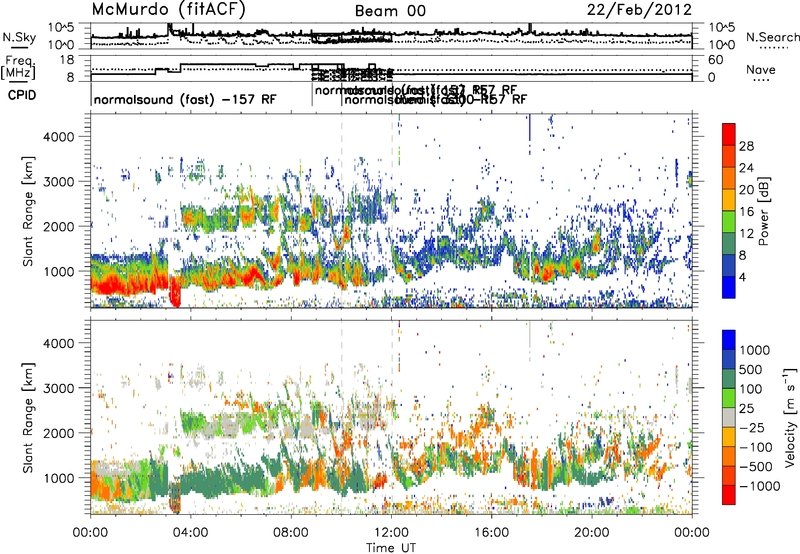Click the date label "22/Feb/2012"
This screenshot has height=554, width=800.
639,9
